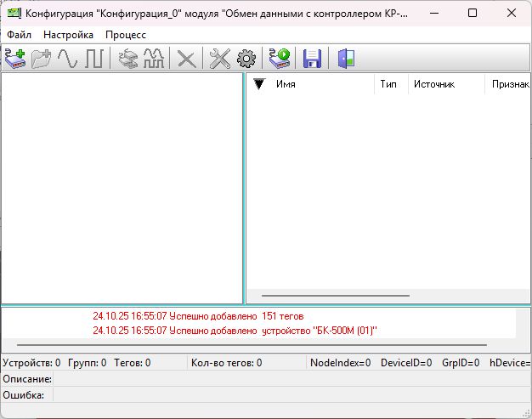Click the add group folder icon
The height and width of the screenshot is (419, 532).
[41, 59]
